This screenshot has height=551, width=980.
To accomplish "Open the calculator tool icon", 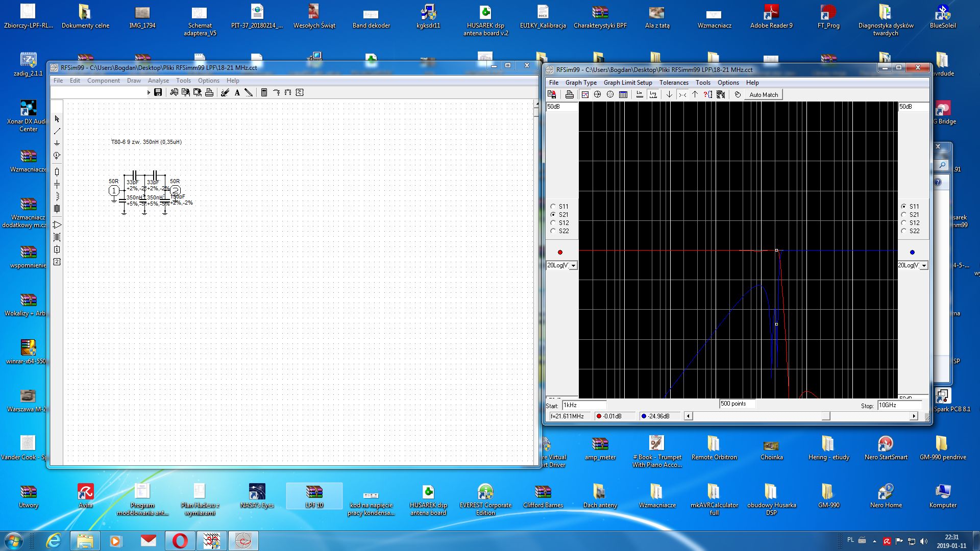I will (264, 92).
